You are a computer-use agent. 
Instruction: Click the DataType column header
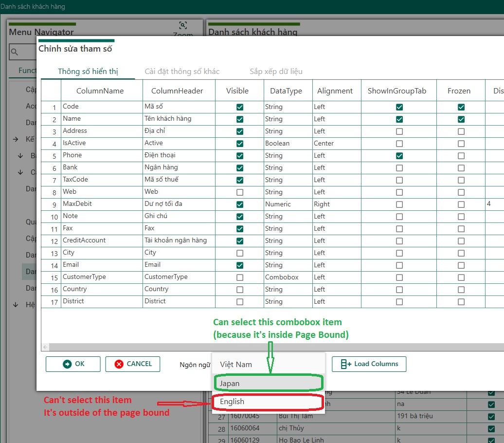pos(288,91)
